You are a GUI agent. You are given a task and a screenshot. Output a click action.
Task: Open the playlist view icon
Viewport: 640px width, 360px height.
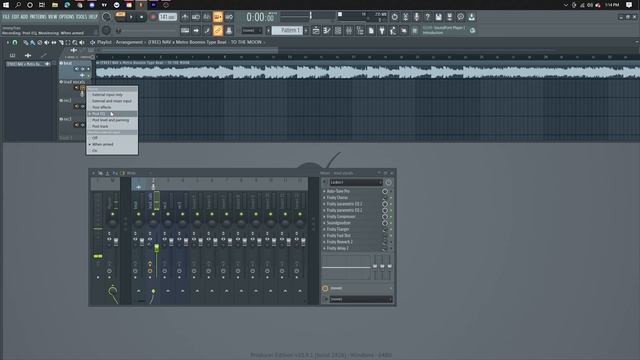point(316,31)
